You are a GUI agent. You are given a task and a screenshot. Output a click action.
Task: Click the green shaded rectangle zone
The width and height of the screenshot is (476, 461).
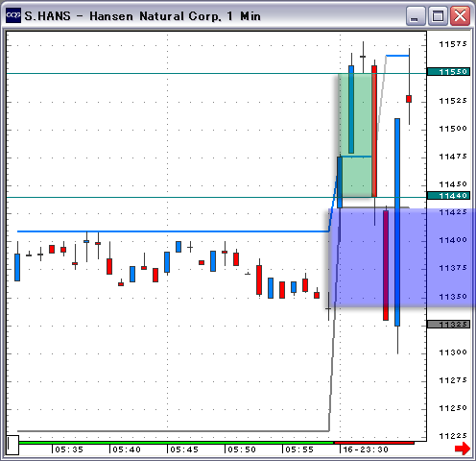pos(355,135)
